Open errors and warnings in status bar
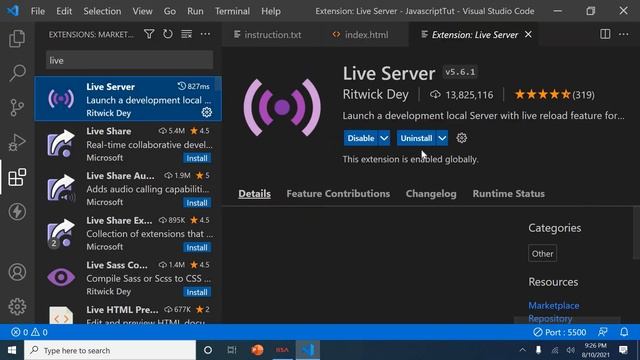Viewport: 640px width, 360px height. click(x=29, y=332)
